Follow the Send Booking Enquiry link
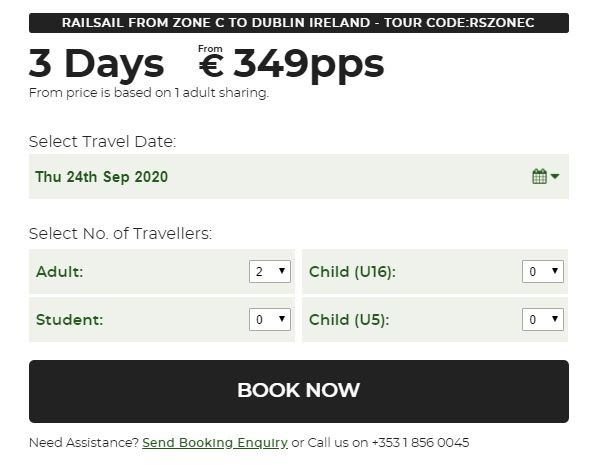The image size is (591, 465). (x=215, y=442)
